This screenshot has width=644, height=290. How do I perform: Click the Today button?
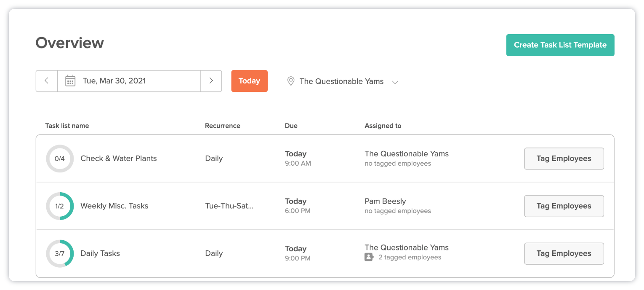249,81
